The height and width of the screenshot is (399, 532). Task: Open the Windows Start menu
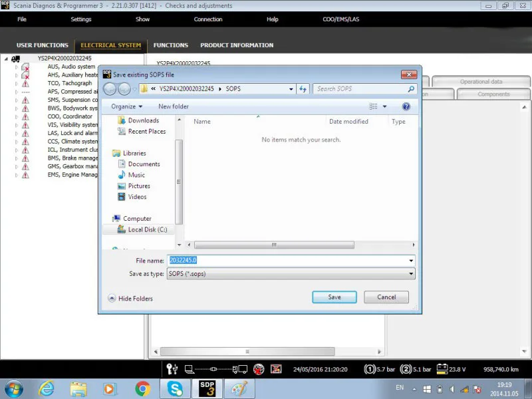point(14,389)
